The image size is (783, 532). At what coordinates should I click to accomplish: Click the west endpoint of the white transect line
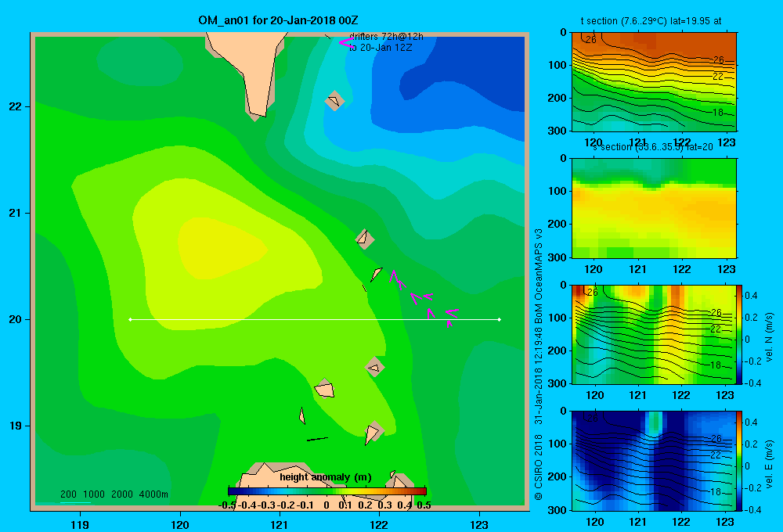pyautogui.click(x=130, y=319)
